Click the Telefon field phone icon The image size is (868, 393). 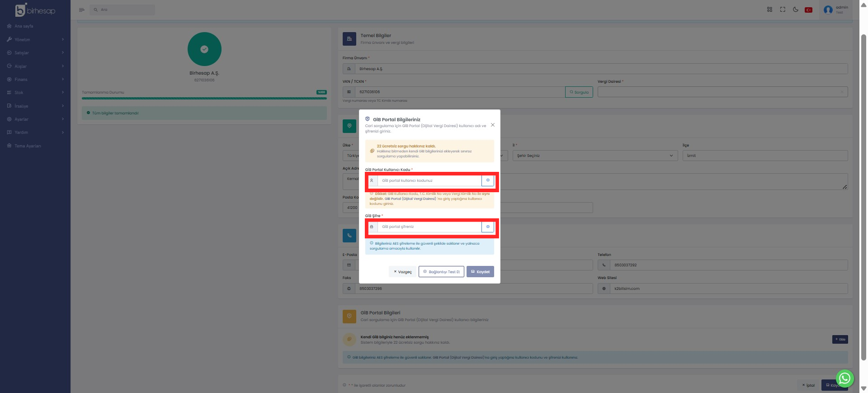604,265
